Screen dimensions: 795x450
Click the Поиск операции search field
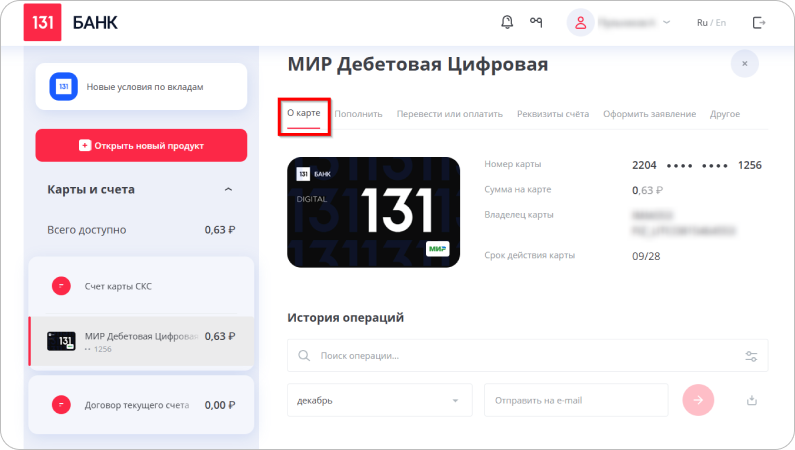(520, 355)
